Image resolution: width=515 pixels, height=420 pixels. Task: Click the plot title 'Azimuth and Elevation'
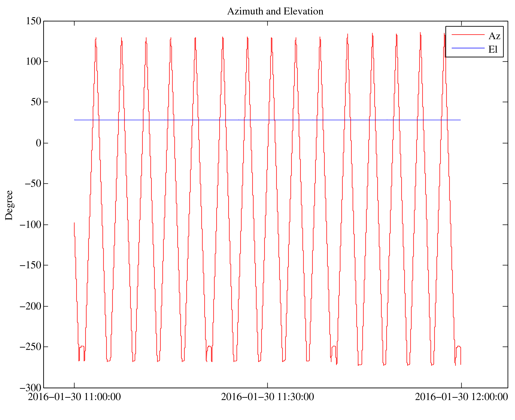point(275,11)
